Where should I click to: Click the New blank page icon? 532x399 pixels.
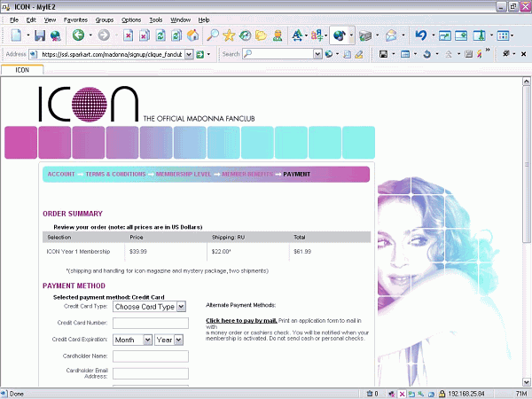coord(16,35)
